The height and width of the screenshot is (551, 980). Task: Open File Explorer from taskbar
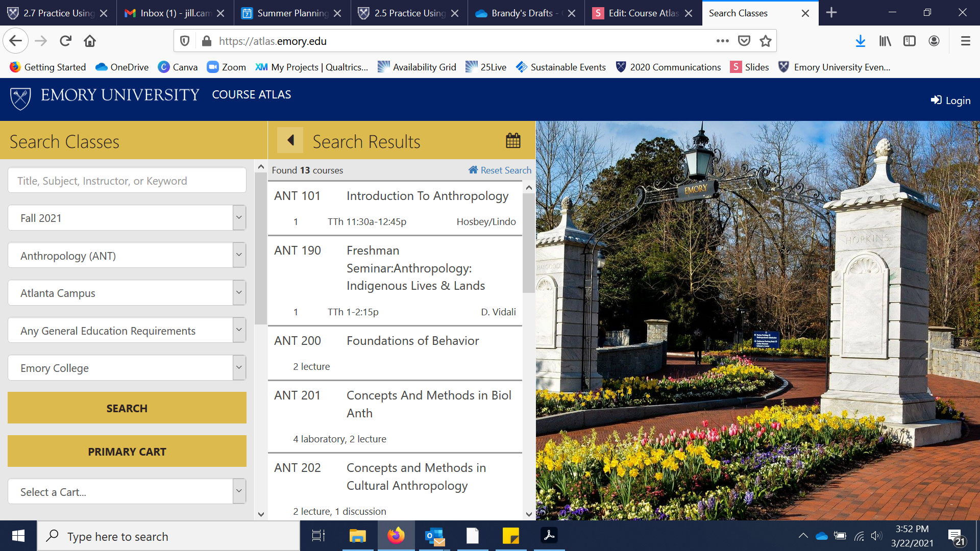pos(358,536)
